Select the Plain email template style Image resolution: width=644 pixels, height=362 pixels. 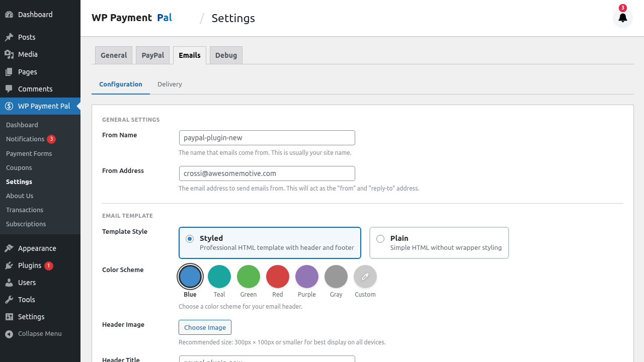pos(380,239)
